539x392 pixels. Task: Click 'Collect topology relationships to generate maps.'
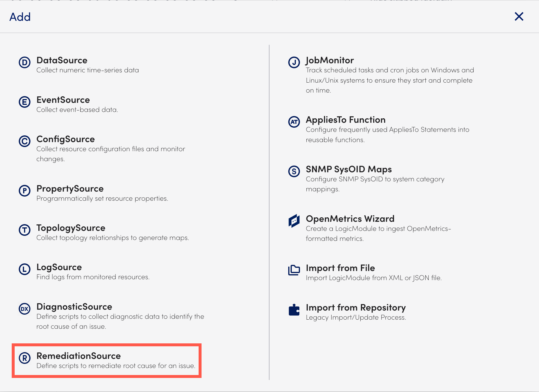point(113,238)
